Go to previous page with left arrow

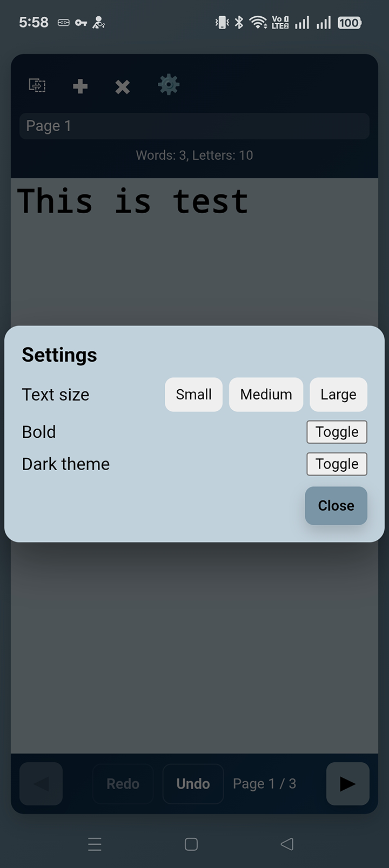41,783
